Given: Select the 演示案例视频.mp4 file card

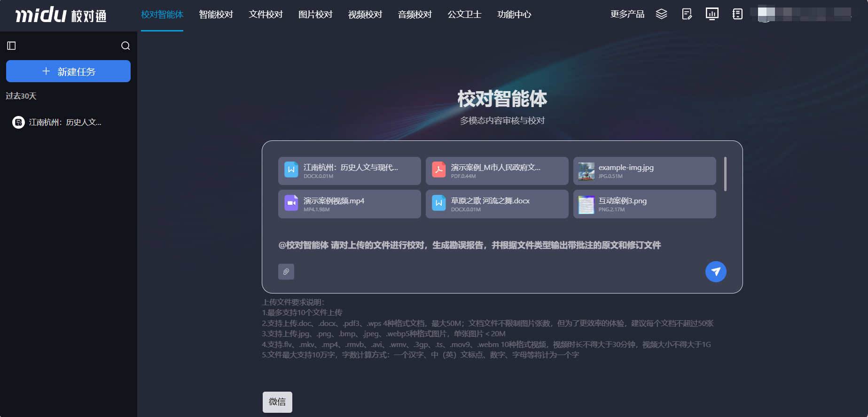Looking at the screenshot, I should point(350,204).
